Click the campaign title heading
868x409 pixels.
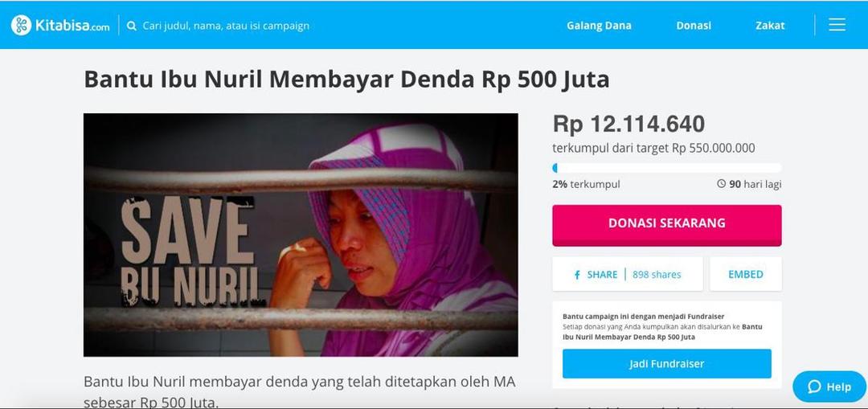tap(346, 80)
